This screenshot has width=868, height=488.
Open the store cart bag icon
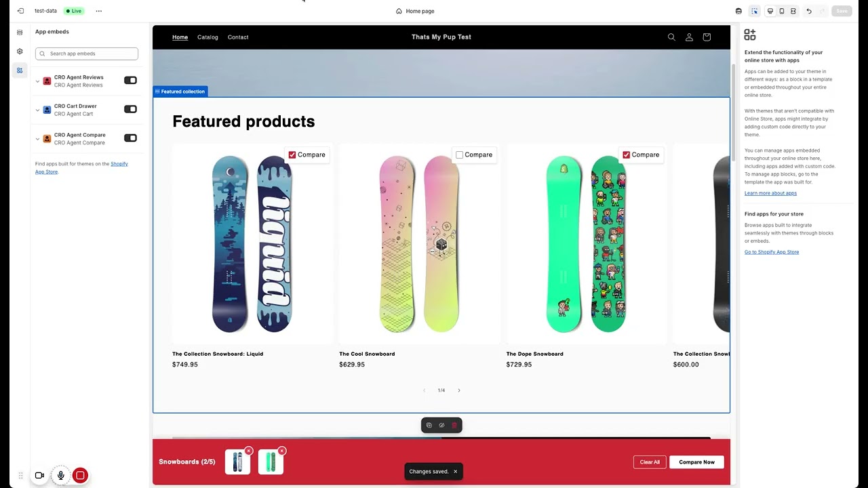(707, 37)
